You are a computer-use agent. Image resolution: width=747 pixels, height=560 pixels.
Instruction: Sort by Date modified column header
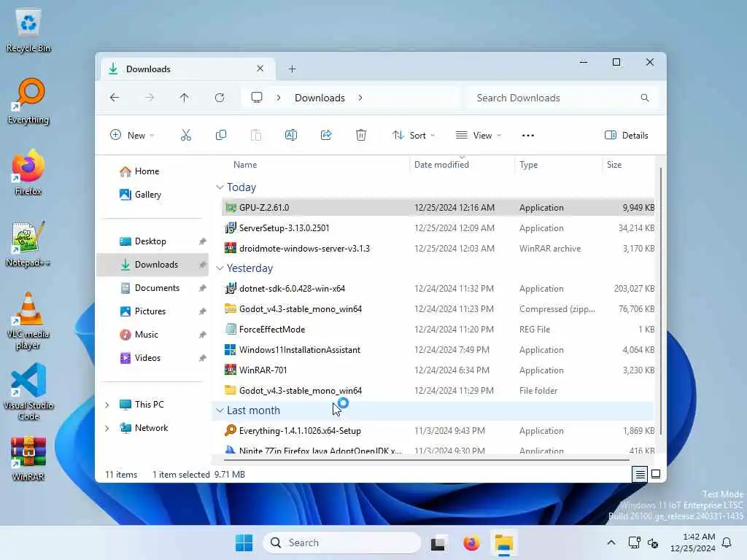[441, 165]
